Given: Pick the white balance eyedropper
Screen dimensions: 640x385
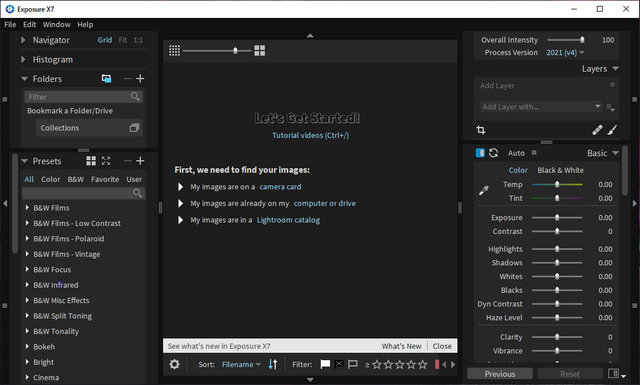Looking at the screenshot, I should (x=484, y=190).
